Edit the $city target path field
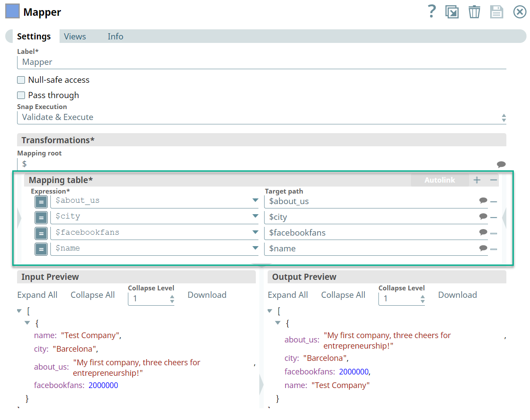The width and height of the screenshot is (530, 420). (371, 217)
